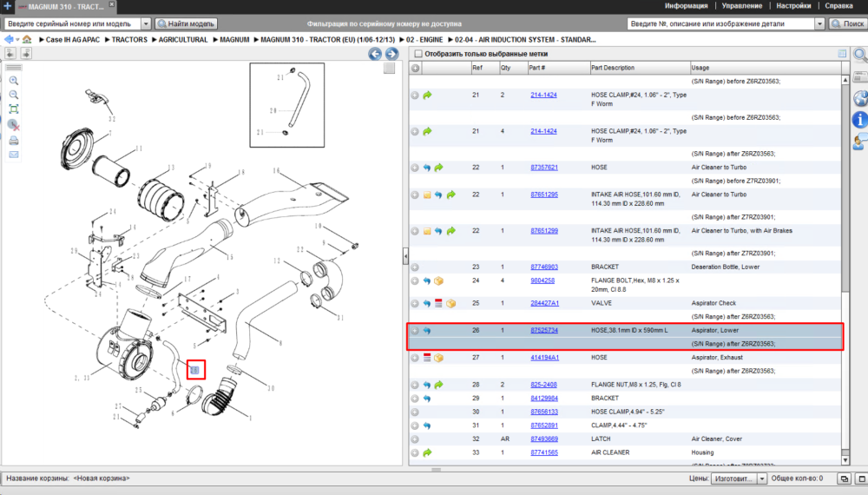This screenshot has width=868, height=495.
Task: Click green arrow for AIR CLEANER 87741565
Action: coord(427,453)
